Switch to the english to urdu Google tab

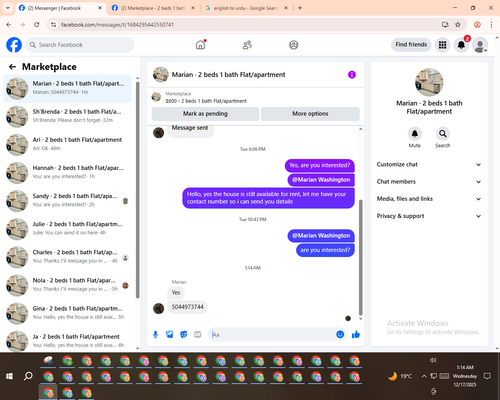coord(246,8)
